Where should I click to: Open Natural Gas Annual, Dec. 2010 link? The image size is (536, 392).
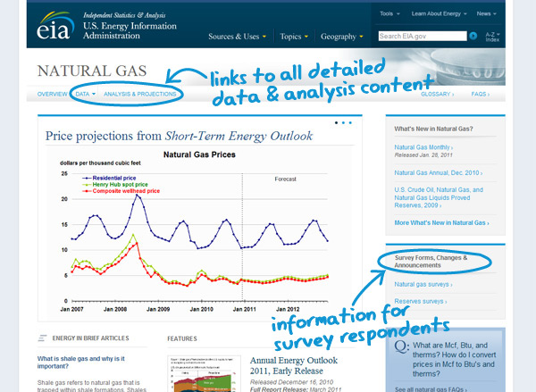[x=439, y=173]
